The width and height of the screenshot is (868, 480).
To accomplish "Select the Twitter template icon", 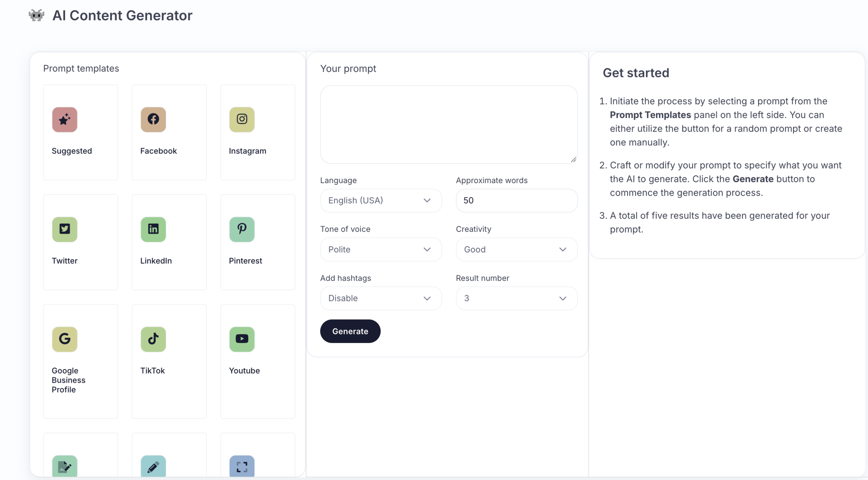I will tap(65, 229).
